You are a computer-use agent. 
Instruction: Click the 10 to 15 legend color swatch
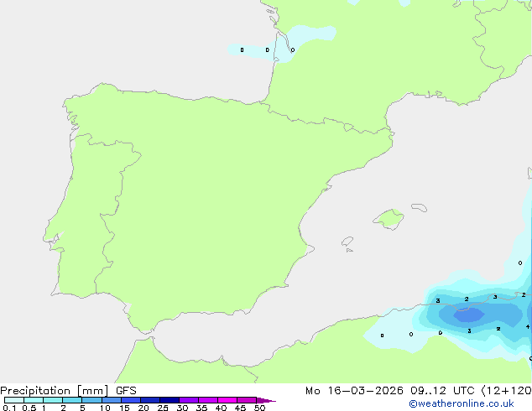click(111, 400)
